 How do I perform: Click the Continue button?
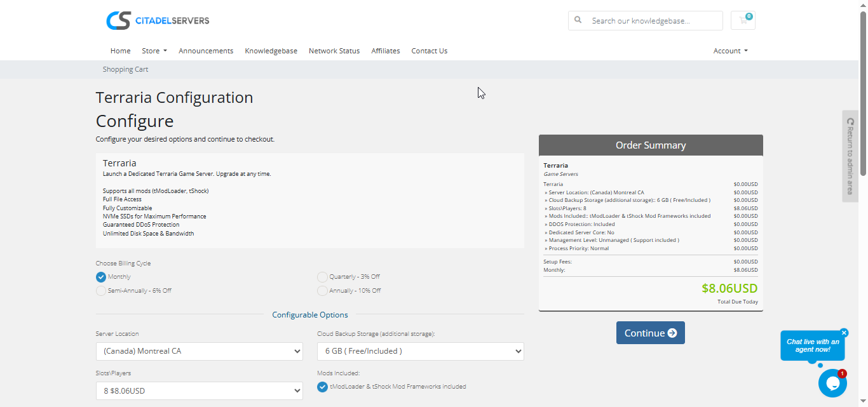650,333
